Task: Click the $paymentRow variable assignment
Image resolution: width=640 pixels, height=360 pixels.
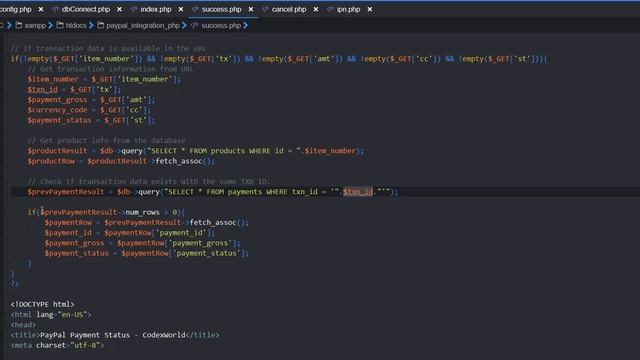Action: pyautogui.click(x=68, y=222)
